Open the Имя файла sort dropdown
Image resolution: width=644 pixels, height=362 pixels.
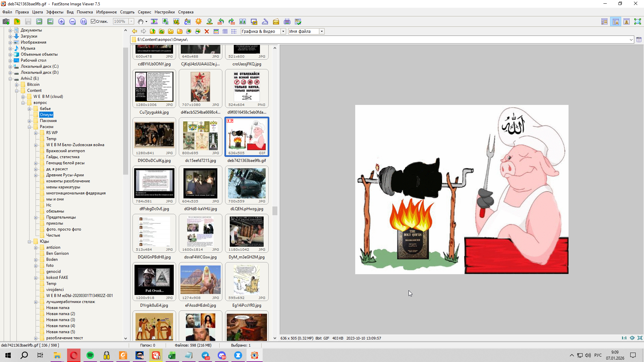tap(322, 32)
